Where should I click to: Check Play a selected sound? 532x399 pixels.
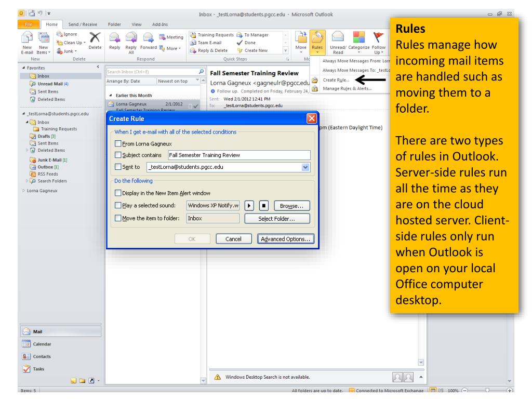point(118,205)
